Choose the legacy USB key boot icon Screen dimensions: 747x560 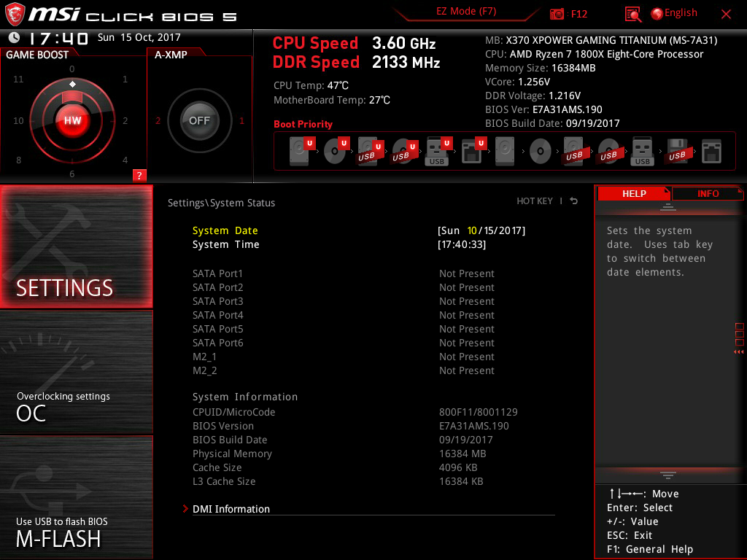[642, 152]
